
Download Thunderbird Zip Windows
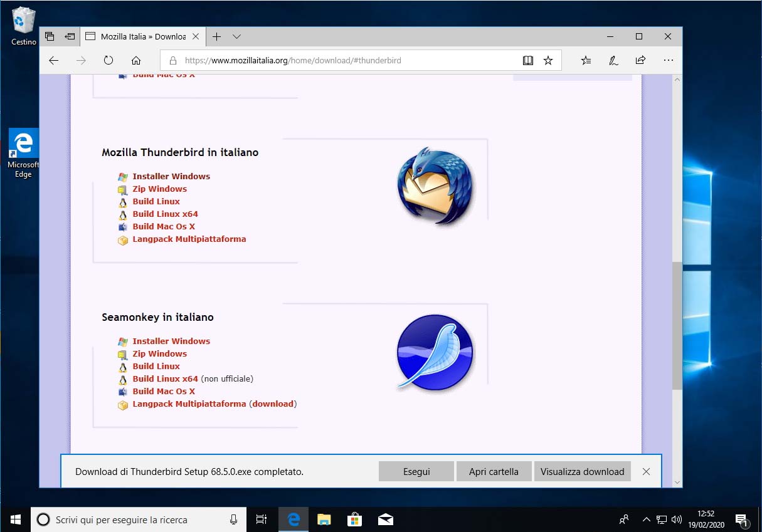pos(159,189)
